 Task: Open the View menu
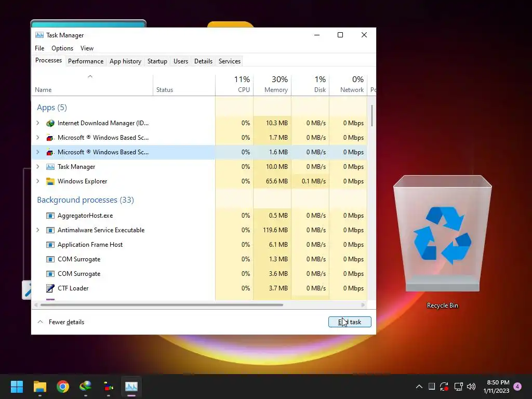tap(87, 48)
